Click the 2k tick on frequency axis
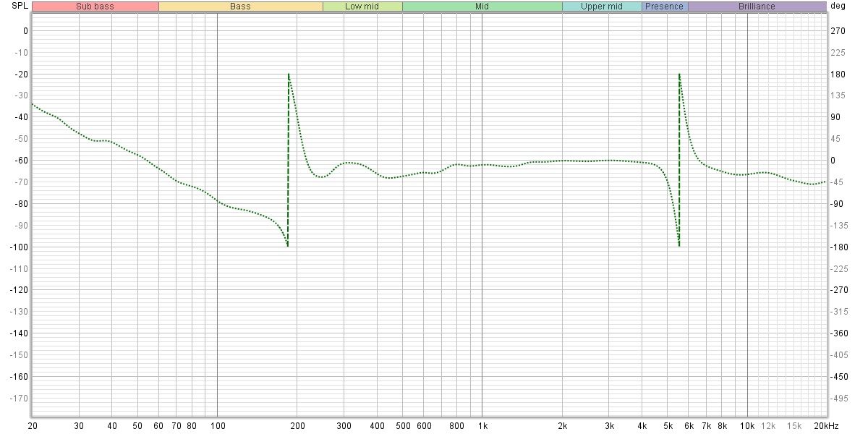Screen dimensions: 868x434 click(562, 426)
